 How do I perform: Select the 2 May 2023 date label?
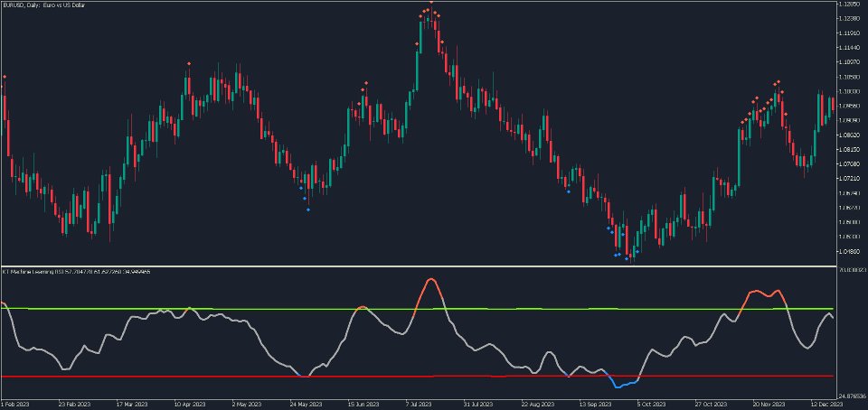click(x=246, y=404)
